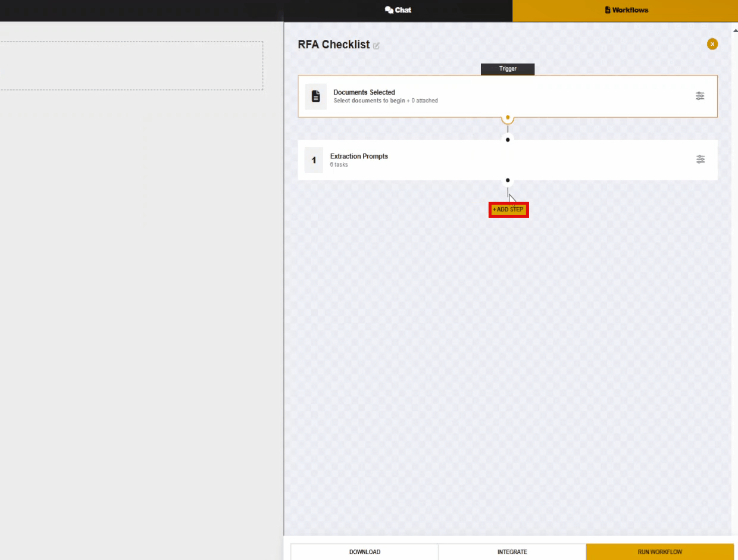Click the connector dot below Extraction Prompts
Viewport: 738px width, 560px height.
[508, 180]
